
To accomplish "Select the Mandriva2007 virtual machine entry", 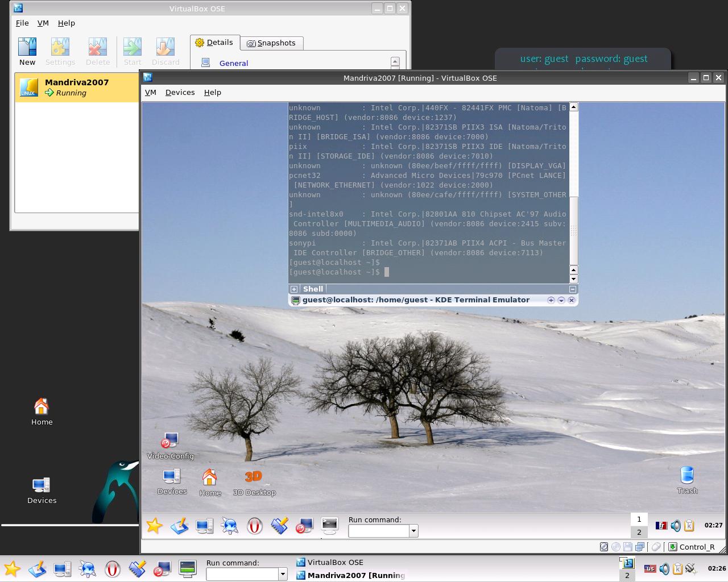I will click(x=77, y=88).
